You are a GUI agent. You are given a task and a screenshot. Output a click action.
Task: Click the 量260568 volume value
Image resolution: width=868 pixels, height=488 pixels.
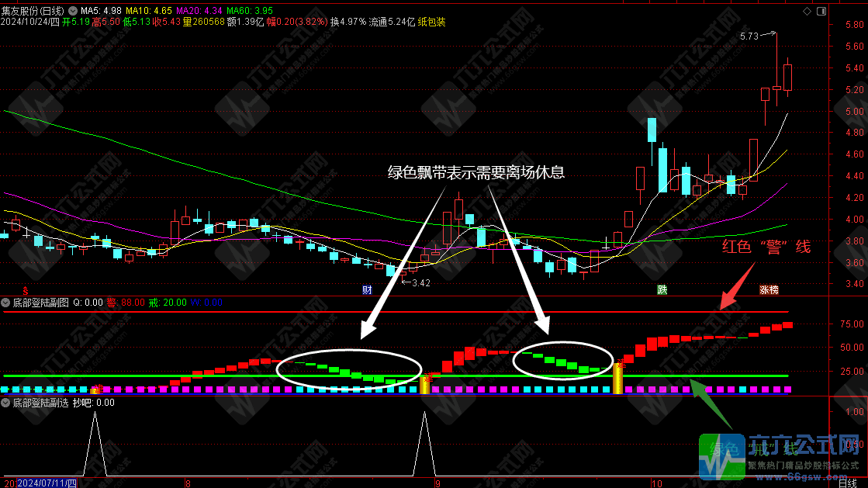pyautogui.click(x=204, y=22)
